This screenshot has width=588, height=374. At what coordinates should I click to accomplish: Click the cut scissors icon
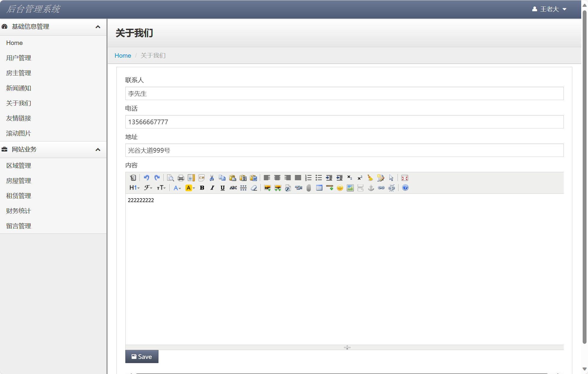212,178
